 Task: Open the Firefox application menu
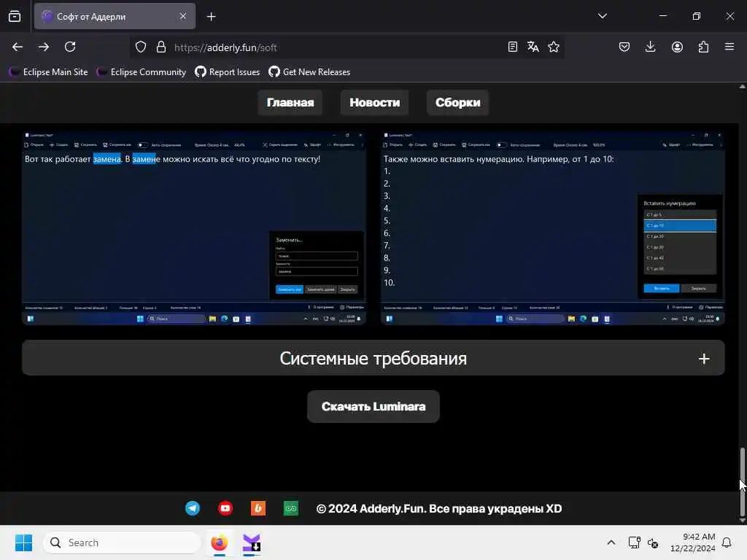(x=729, y=47)
